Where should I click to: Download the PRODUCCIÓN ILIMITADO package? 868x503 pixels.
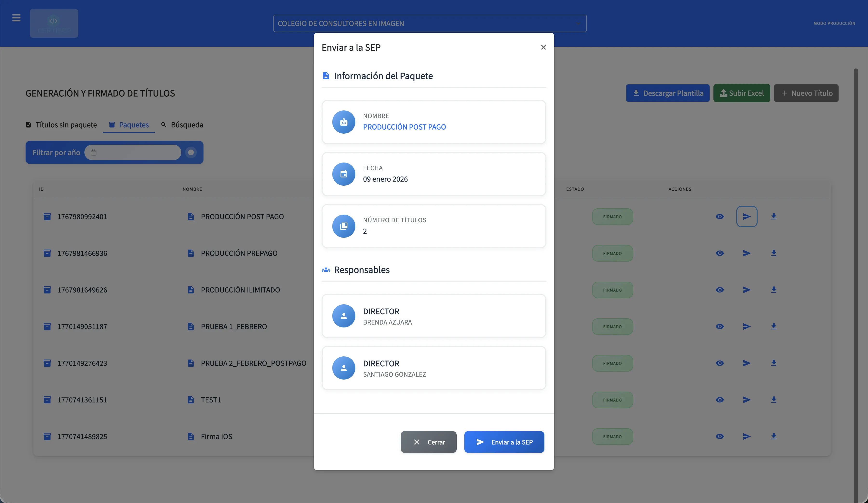click(774, 290)
